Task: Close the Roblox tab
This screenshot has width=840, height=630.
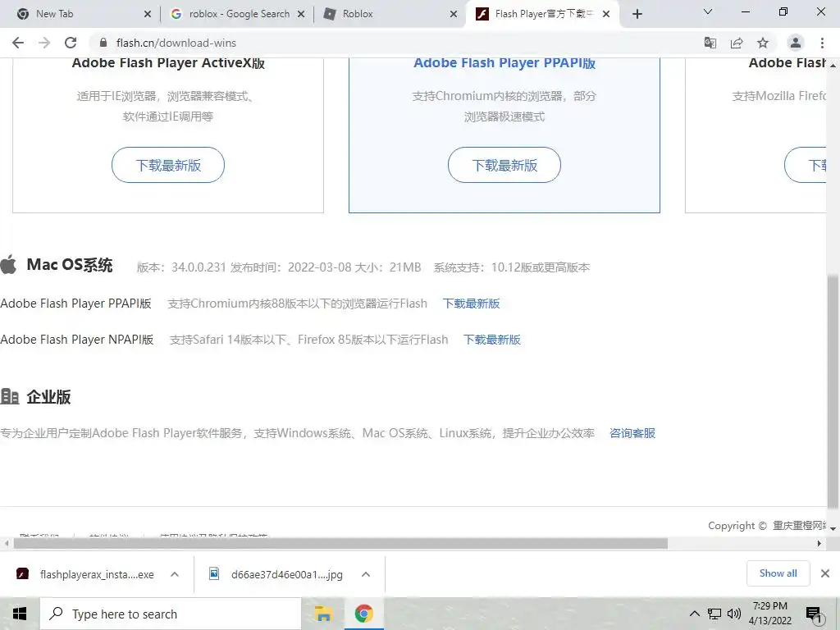Action: point(454,14)
